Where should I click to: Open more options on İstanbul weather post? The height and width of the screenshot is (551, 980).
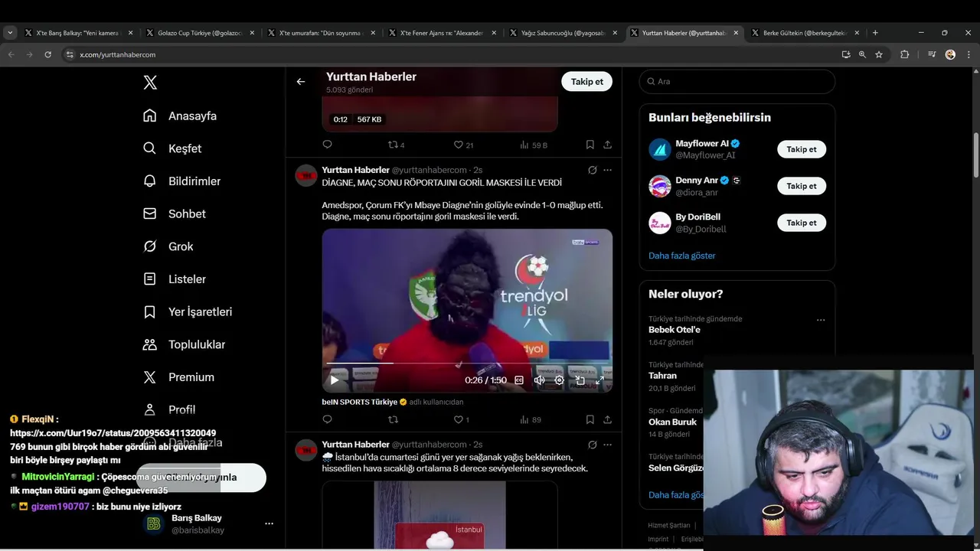pyautogui.click(x=607, y=445)
